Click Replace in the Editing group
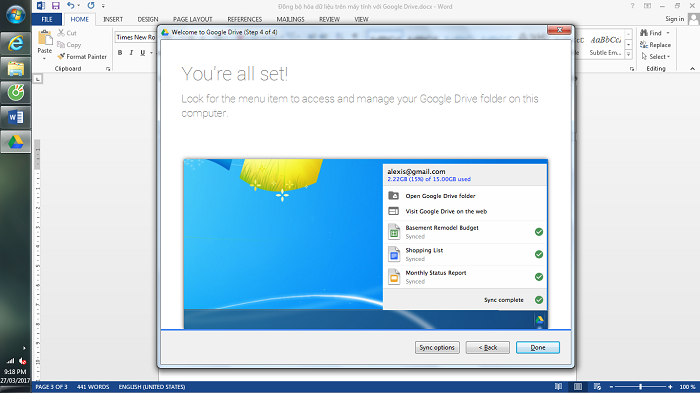Image resolution: width=700 pixels, height=393 pixels. 655,45
